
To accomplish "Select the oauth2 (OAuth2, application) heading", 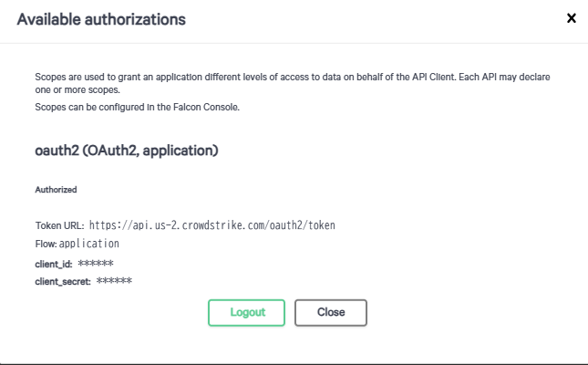I will coord(127,151).
